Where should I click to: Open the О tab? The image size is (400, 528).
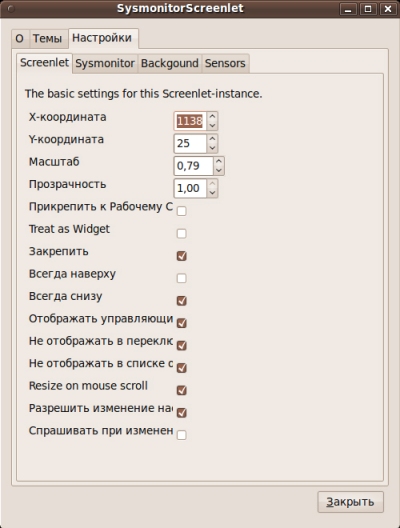20,38
